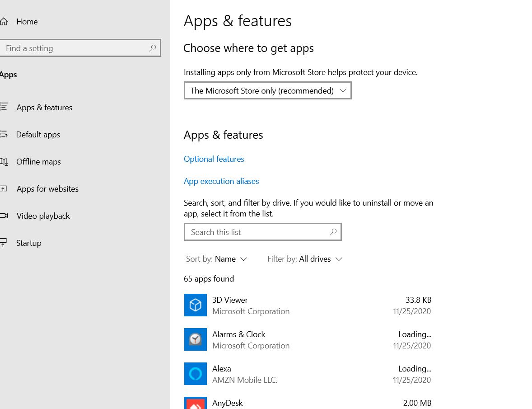Select the AnyDesk app name

pyautogui.click(x=227, y=403)
